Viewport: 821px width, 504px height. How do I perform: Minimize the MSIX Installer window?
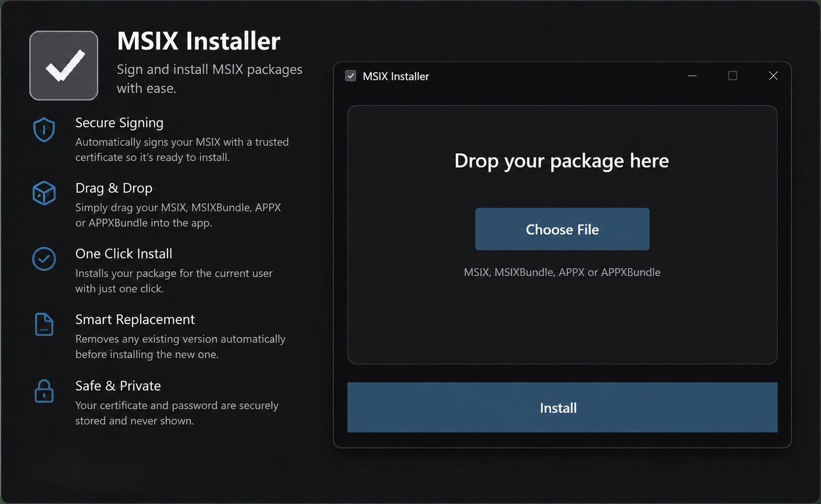[x=692, y=76]
